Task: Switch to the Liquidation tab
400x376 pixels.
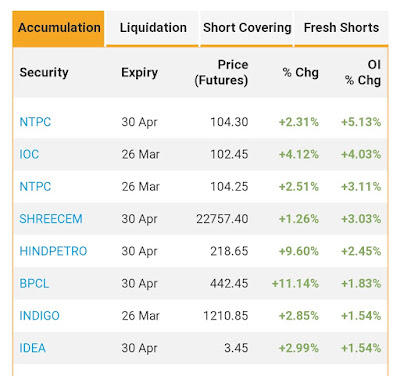Action: (153, 28)
